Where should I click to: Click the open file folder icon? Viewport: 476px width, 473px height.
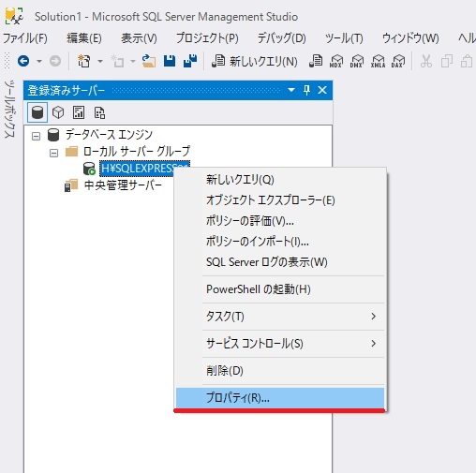(x=149, y=61)
